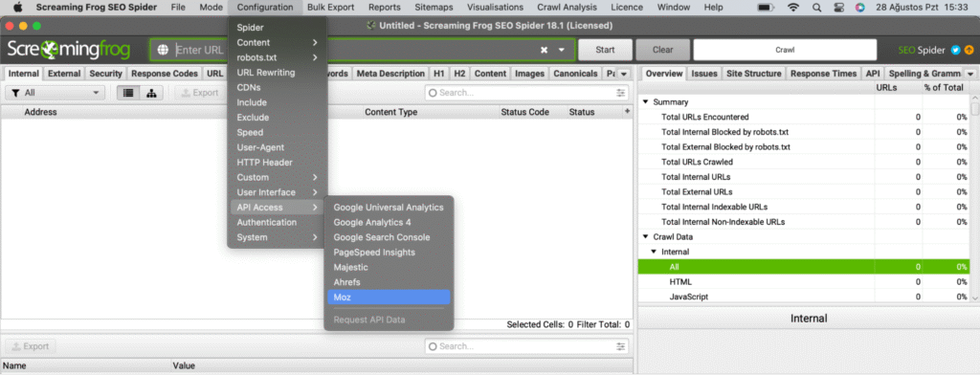Expand the Custom submenu

click(277, 178)
